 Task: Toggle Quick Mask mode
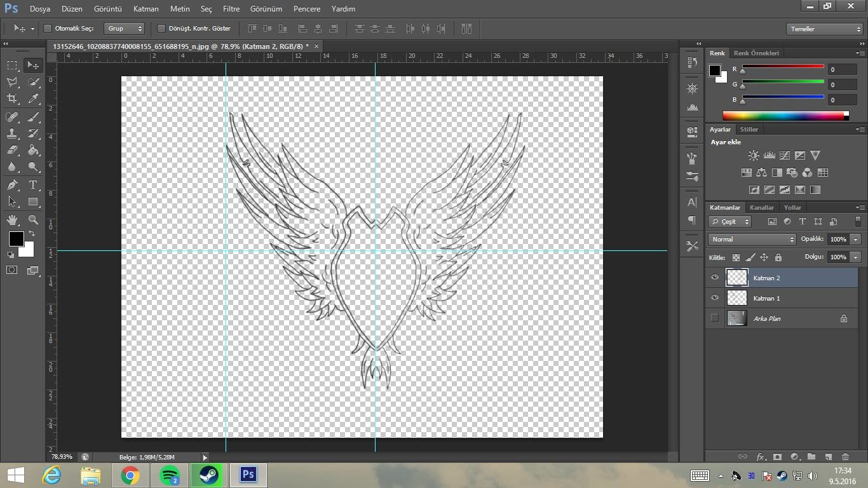tap(12, 270)
